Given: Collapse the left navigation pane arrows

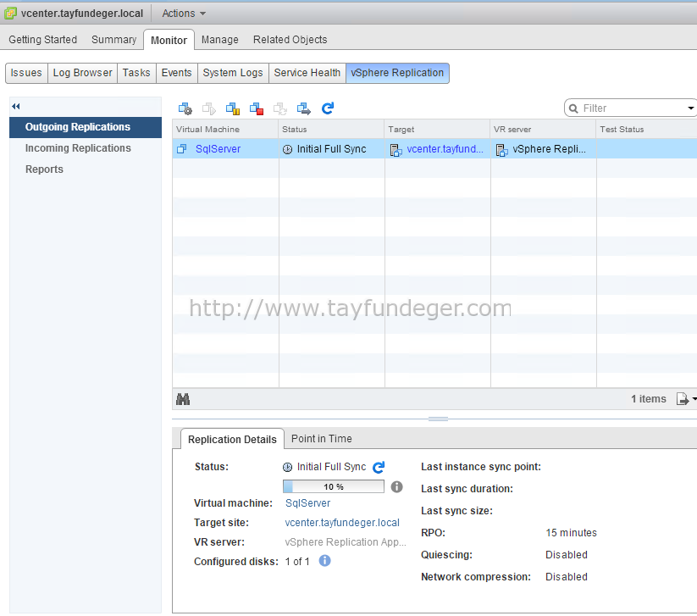Looking at the screenshot, I should pos(16,106).
